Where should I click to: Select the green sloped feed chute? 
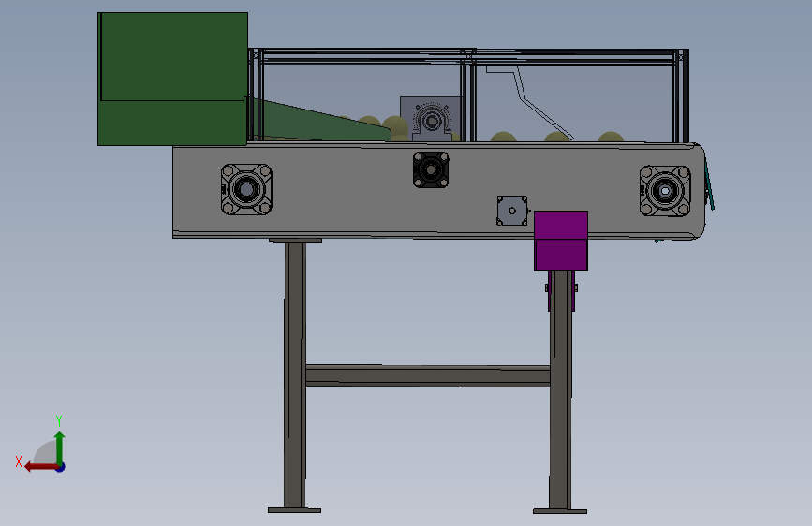321,123
